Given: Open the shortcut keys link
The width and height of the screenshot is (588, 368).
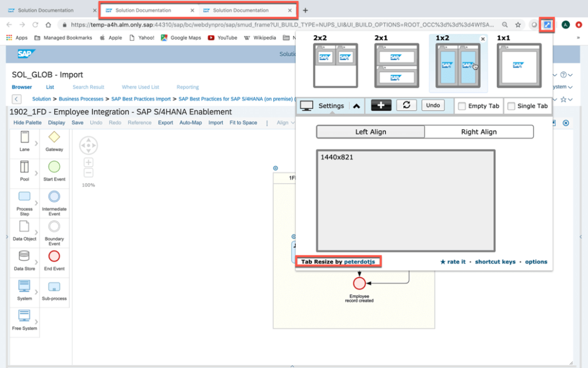Looking at the screenshot, I should tap(495, 262).
